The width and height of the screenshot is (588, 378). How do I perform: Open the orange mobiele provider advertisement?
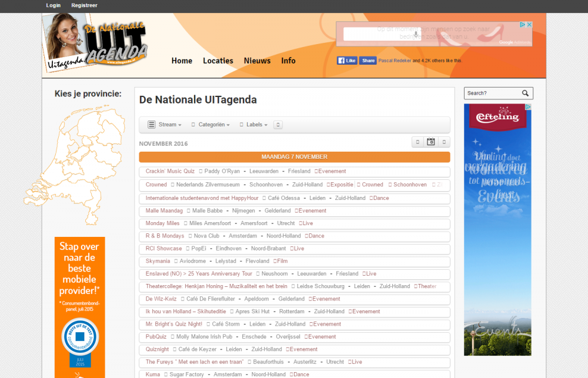pyautogui.click(x=80, y=307)
